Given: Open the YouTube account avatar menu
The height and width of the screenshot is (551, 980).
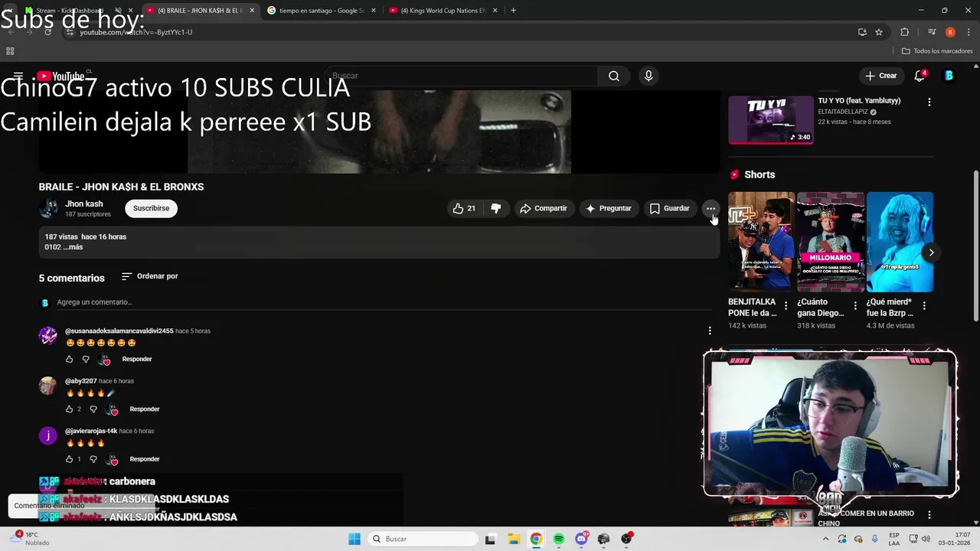Looking at the screenshot, I should (949, 76).
